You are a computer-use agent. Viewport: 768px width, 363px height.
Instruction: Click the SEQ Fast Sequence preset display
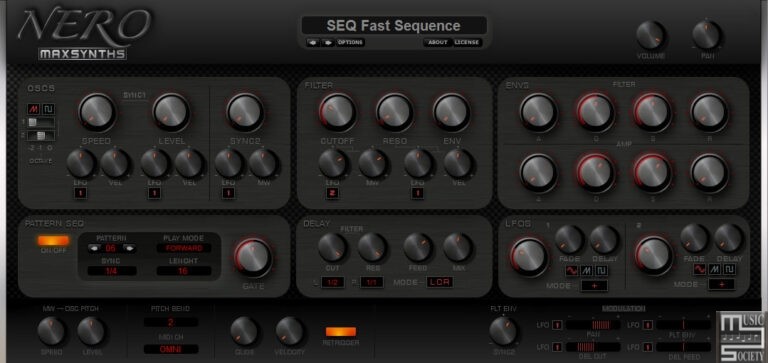[394, 25]
